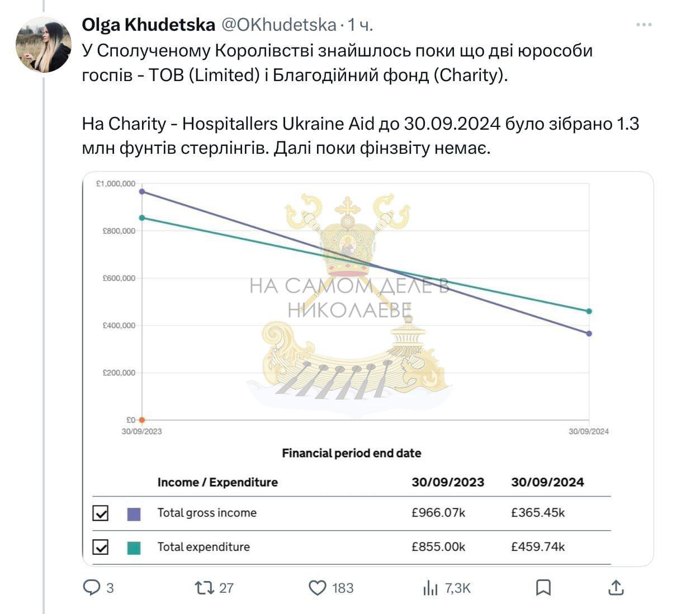Click the share upload icon
This screenshot has height=614, width=700.
click(x=616, y=588)
